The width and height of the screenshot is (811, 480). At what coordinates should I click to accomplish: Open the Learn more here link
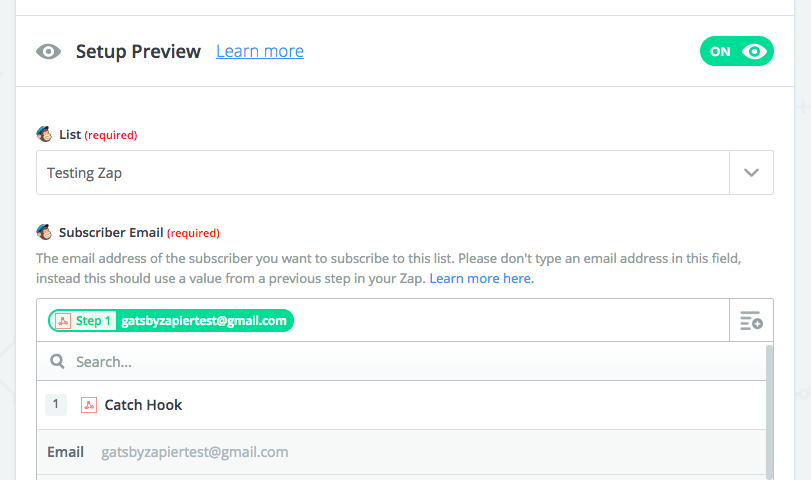[x=482, y=278]
